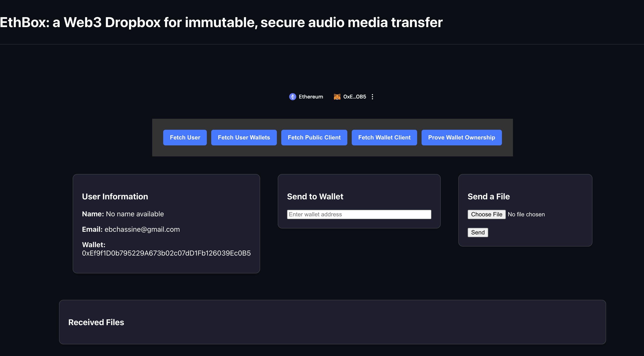
Task: Select the wallet address input field
Action: 359,214
